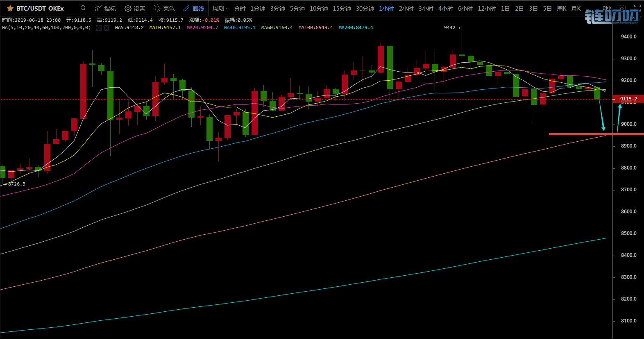Choose the 5分钟 interval
Screen dimensions: 644x340
click(x=297, y=8)
